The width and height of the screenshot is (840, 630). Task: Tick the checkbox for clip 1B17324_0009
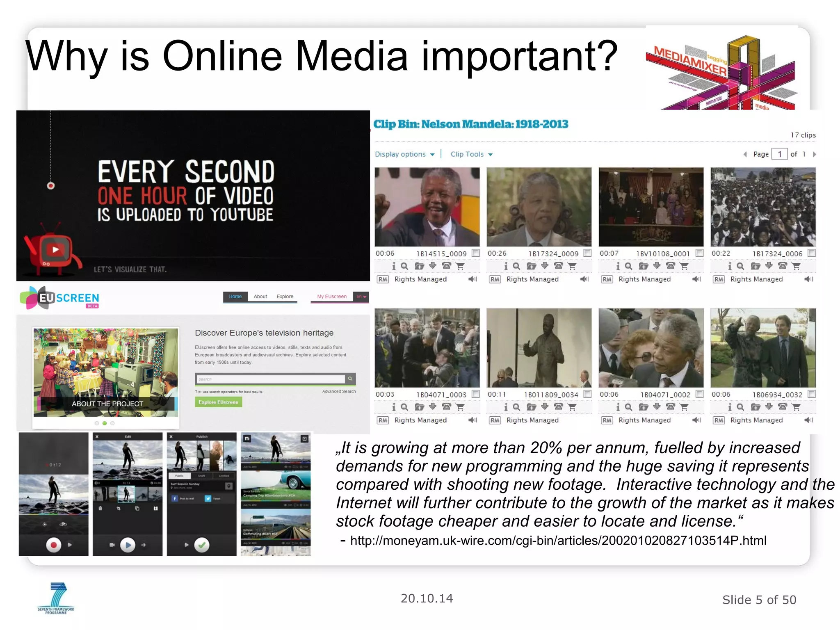point(588,253)
